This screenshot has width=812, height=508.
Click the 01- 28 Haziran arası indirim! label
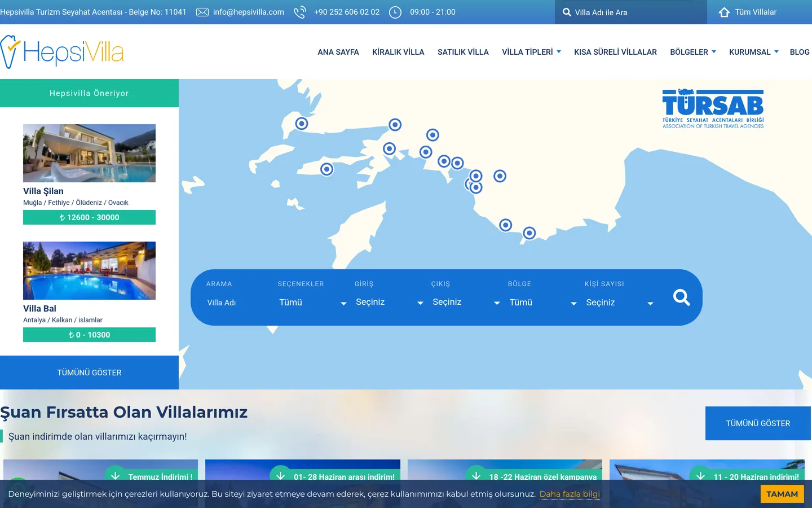coord(344,477)
